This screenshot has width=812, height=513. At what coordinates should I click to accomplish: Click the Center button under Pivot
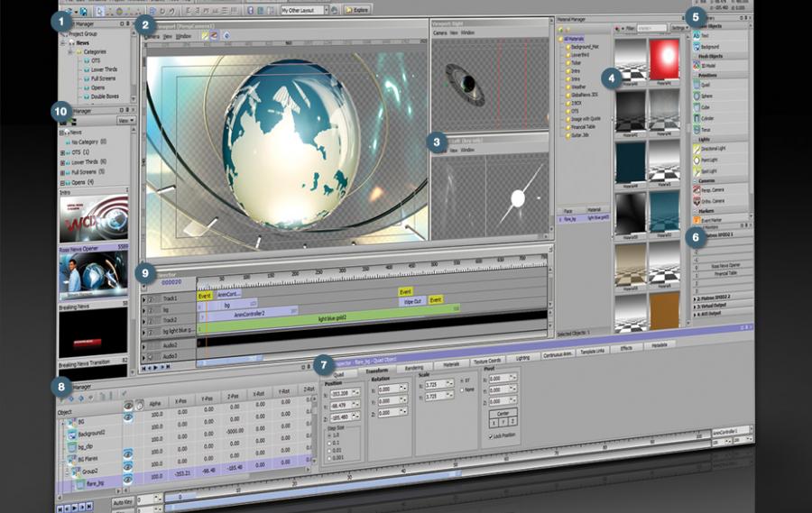coord(503,414)
